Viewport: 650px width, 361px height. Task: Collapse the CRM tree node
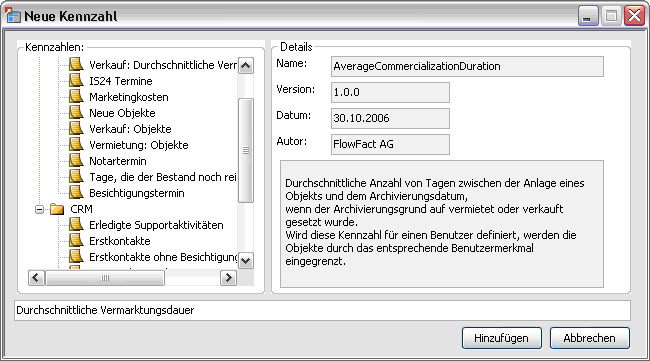(x=39, y=209)
